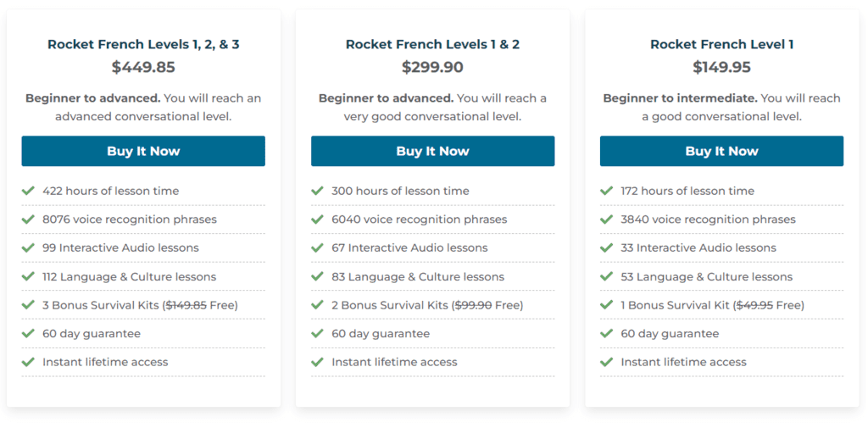Screen dimensions: 868x428
Task: Click Buy It Now for Rocket French Level 1
Action: click(x=721, y=151)
